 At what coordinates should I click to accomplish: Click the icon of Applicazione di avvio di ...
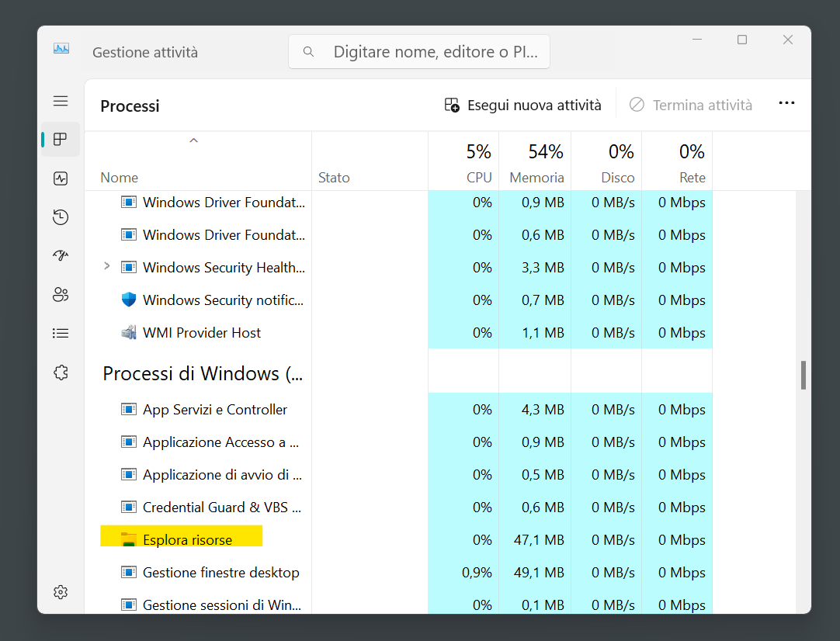pos(129,474)
